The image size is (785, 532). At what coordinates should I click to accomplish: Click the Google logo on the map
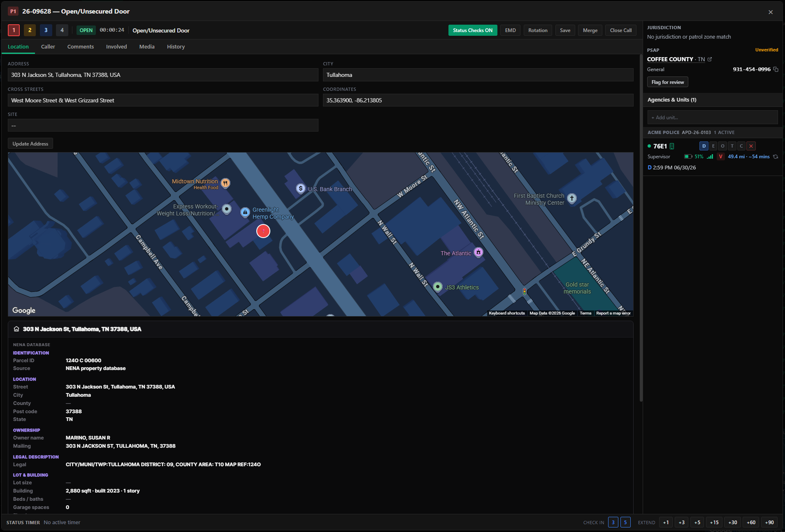tap(24, 310)
